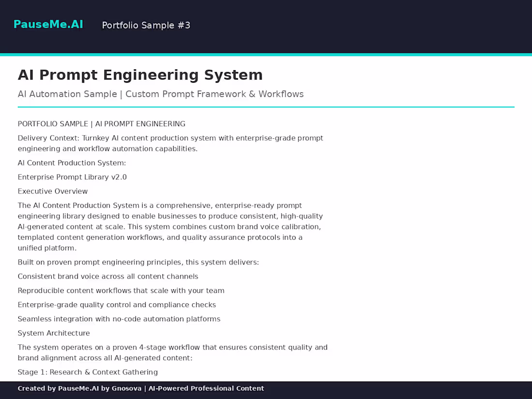Click the line starting with Built on proven

(x=138, y=262)
